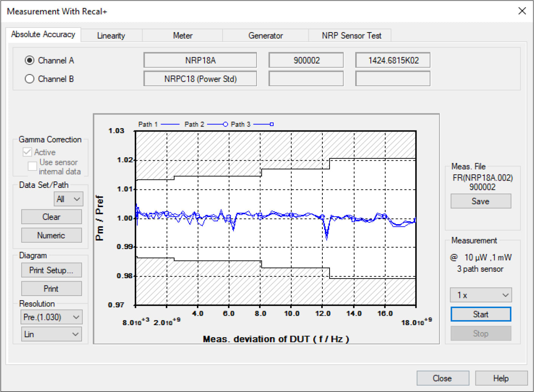534x392 pixels.
Task: Expand the 1 x measurement dropdown
Action: click(481, 295)
